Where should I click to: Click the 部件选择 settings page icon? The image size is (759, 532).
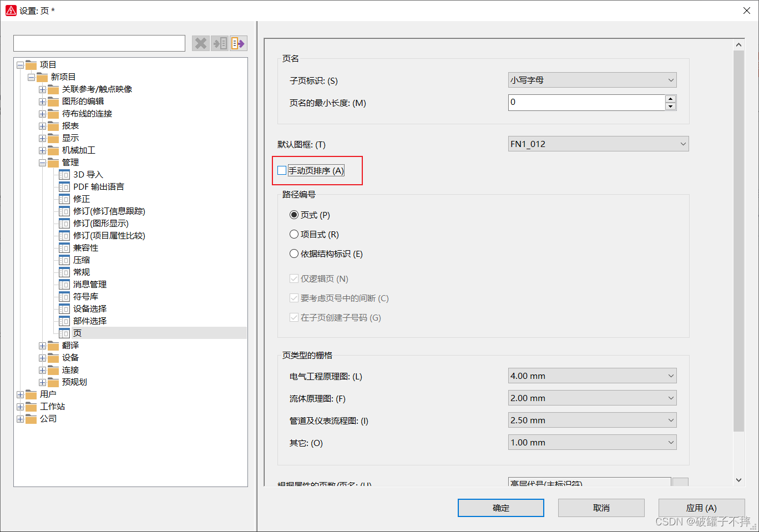tap(64, 321)
